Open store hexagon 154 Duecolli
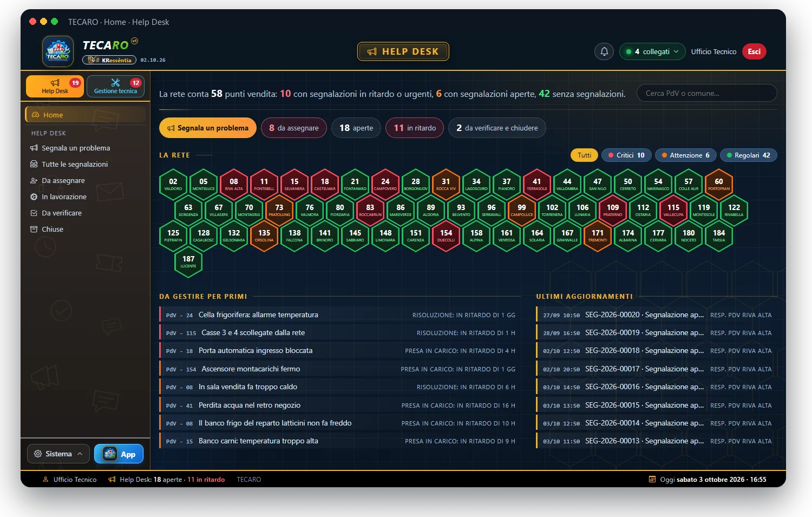The height and width of the screenshot is (517, 812). point(446,235)
